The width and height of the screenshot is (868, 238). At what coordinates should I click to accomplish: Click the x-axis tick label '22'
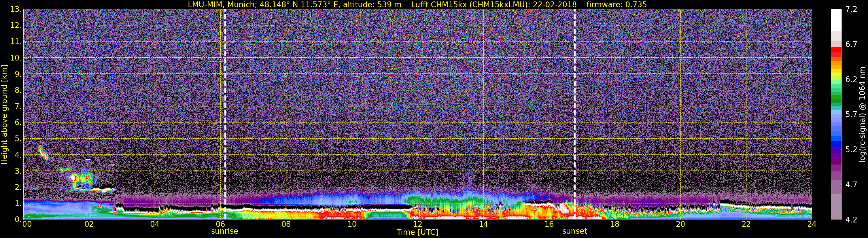[746, 224]
